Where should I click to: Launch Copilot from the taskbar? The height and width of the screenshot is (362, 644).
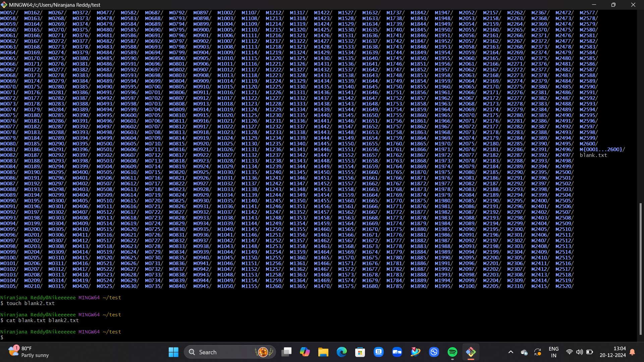[x=305, y=352]
